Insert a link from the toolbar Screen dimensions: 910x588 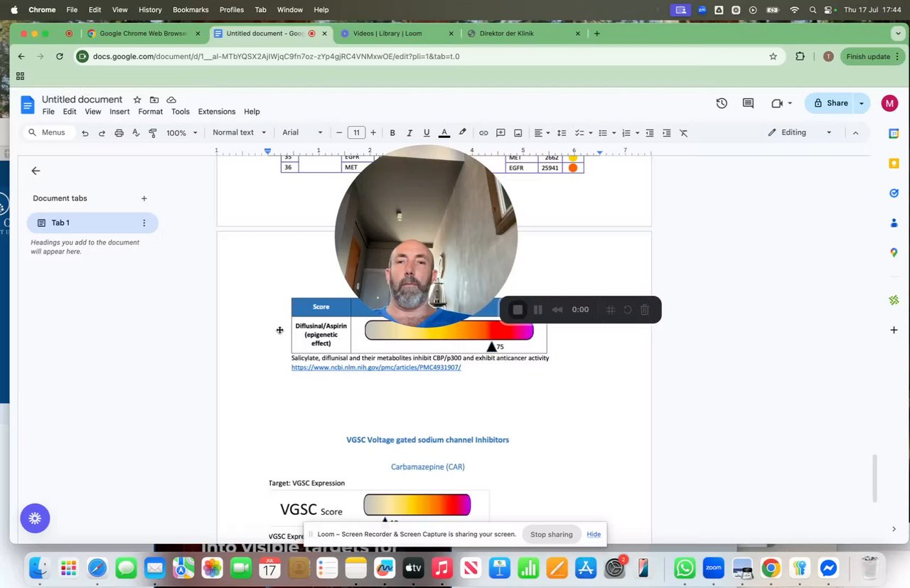(483, 133)
